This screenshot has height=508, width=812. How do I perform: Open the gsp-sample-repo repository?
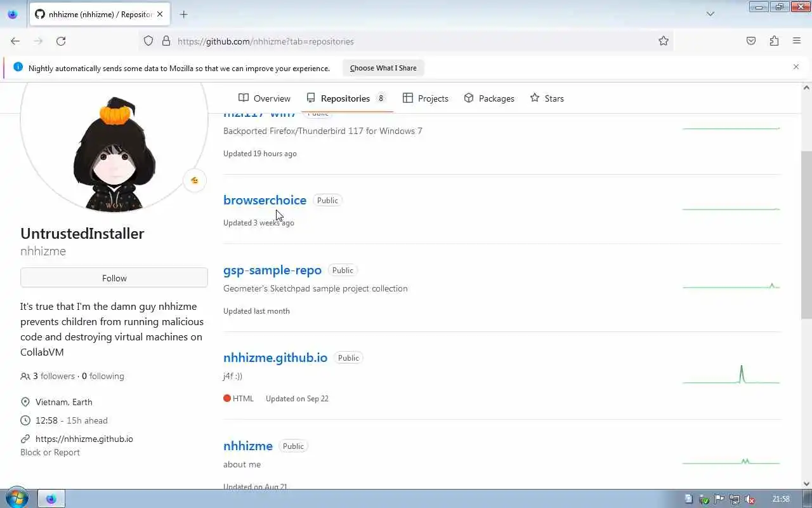pos(272,270)
